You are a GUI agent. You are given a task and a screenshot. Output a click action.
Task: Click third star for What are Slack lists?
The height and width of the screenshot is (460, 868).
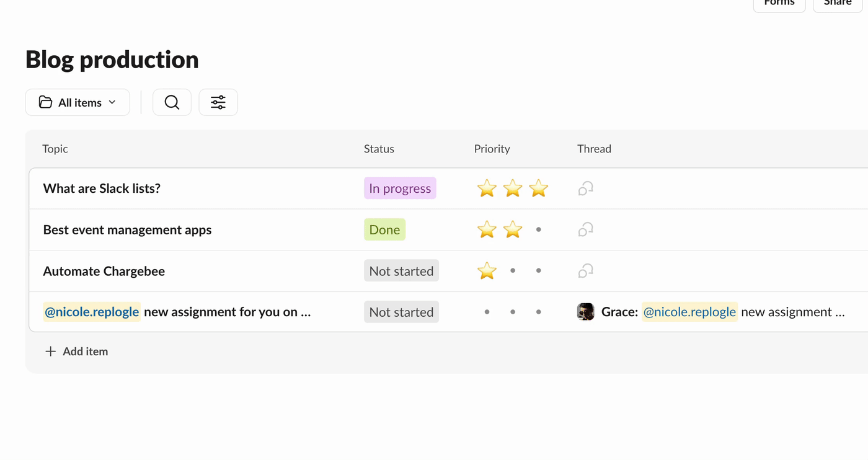point(538,188)
